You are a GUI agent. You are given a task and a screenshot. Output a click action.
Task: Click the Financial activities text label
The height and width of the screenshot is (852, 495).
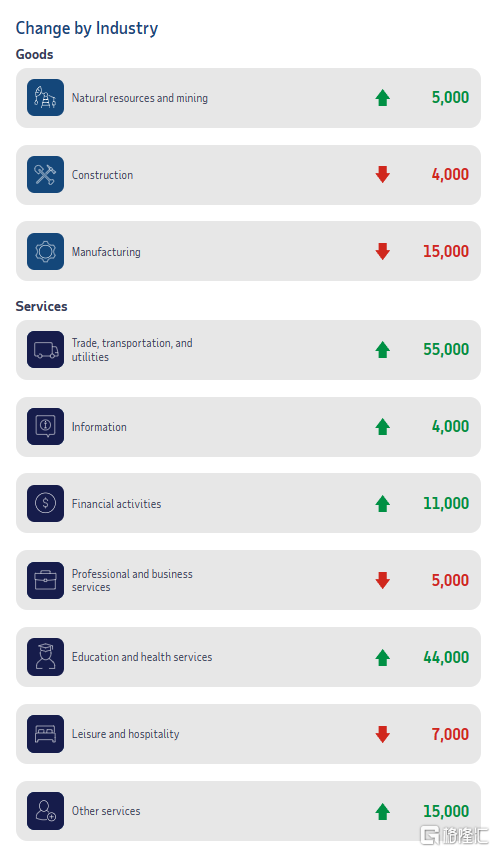coord(116,504)
